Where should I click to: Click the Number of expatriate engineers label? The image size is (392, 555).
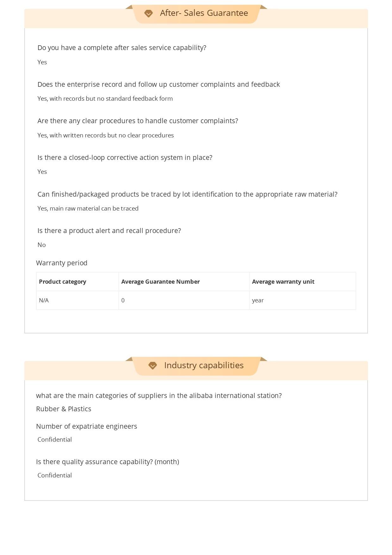87,426
